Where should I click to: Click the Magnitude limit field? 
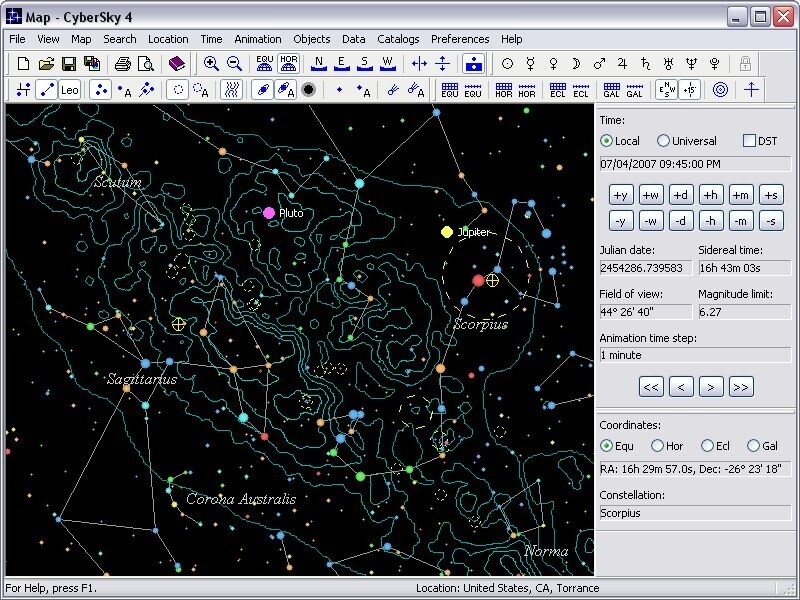pos(744,312)
